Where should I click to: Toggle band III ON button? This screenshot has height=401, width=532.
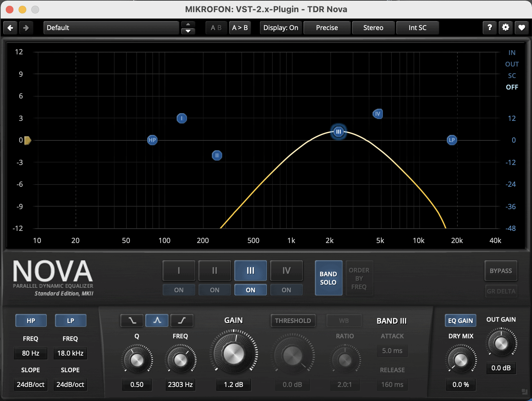tap(251, 290)
